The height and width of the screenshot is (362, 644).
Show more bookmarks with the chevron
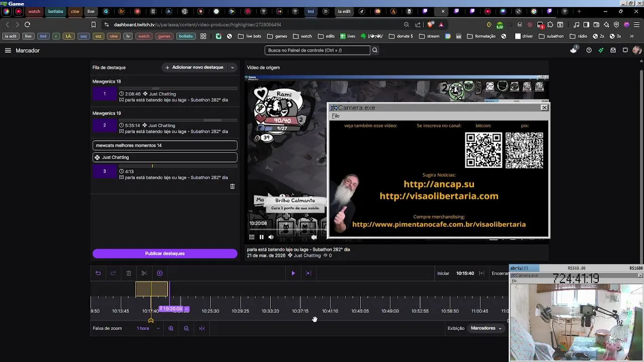632,36
